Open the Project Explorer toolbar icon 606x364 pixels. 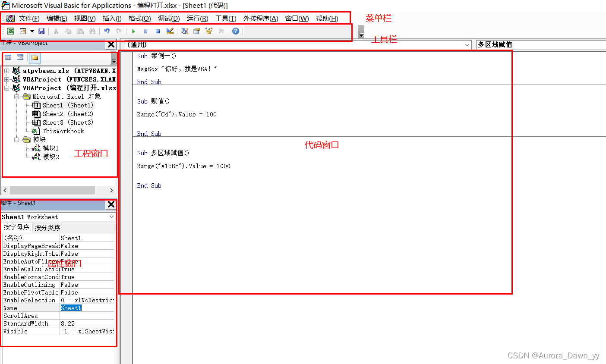coord(185,31)
